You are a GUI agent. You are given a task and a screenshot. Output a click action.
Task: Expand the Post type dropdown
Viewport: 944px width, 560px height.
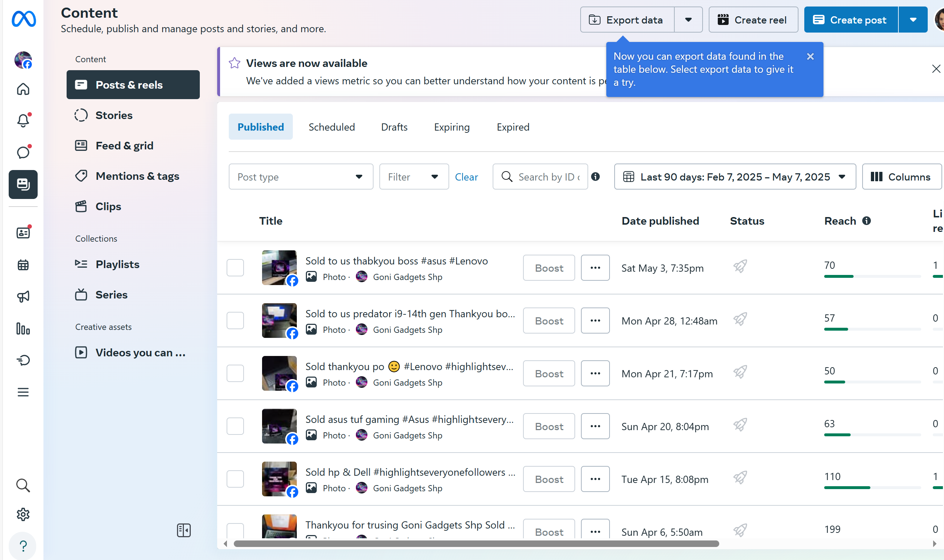coord(301,177)
